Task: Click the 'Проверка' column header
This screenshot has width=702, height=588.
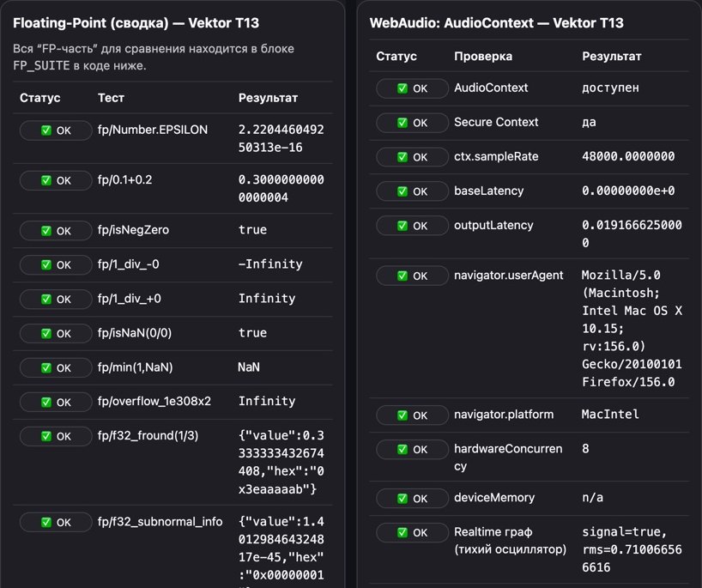Action: [x=483, y=56]
